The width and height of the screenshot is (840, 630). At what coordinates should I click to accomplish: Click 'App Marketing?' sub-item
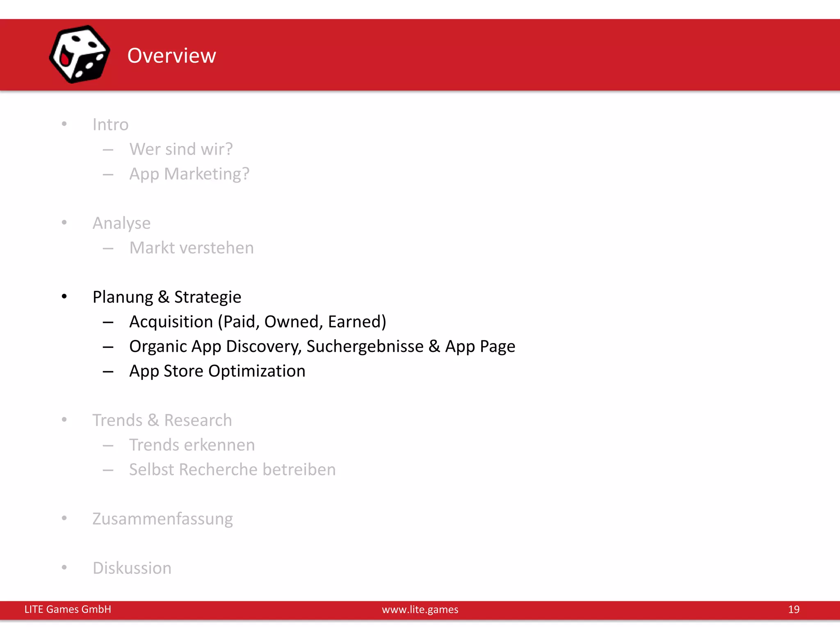189,174
